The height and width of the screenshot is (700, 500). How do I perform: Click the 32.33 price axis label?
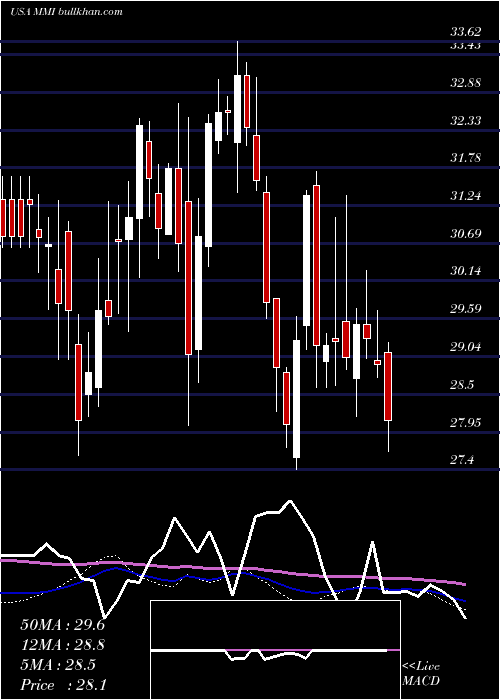click(x=466, y=121)
